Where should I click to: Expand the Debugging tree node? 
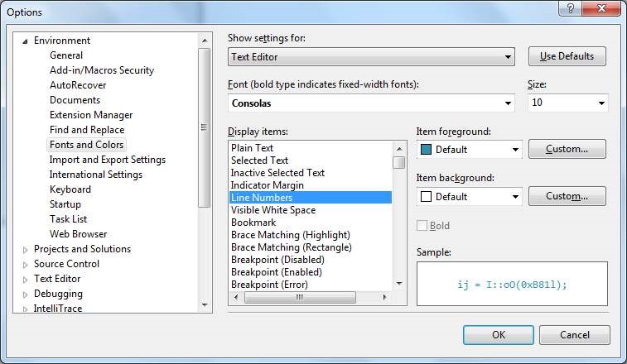(25, 294)
